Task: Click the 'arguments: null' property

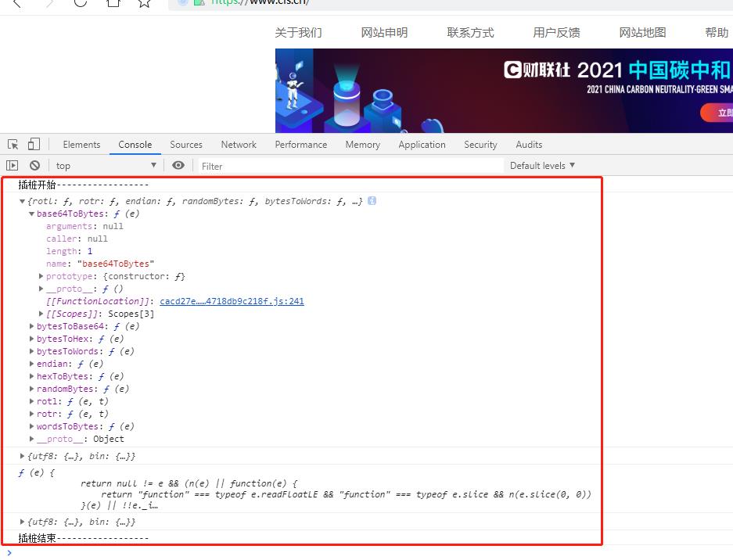Action: pos(84,226)
